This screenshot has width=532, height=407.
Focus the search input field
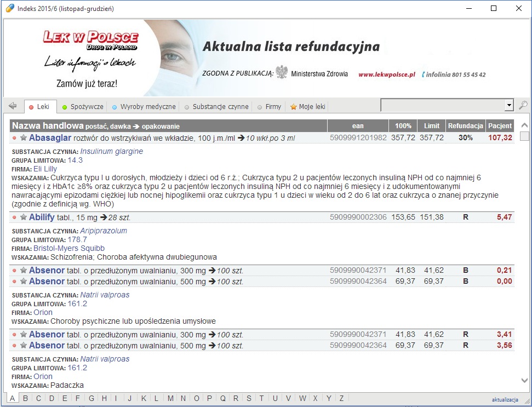click(x=443, y=106)
